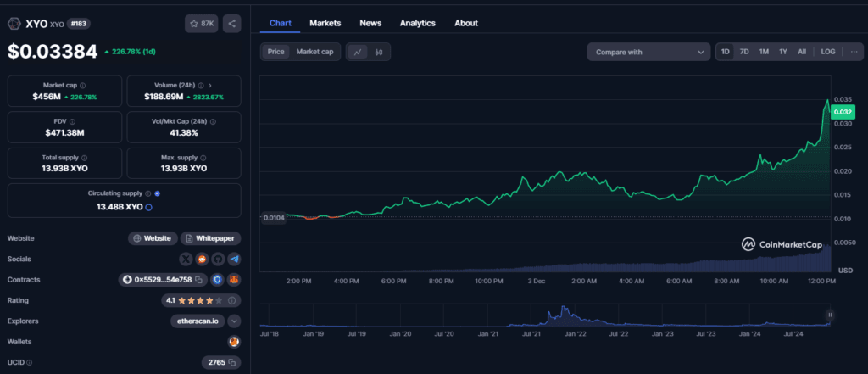Copy the contract address 0x5529...54e758
This screenshot has height=374, width=868.
pos(198,280)
